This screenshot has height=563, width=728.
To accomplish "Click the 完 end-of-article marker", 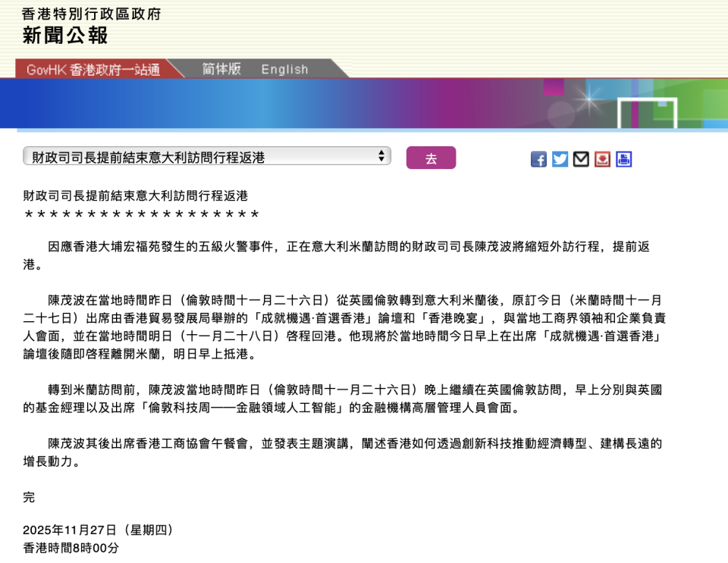I will click(x=26, y=497).
